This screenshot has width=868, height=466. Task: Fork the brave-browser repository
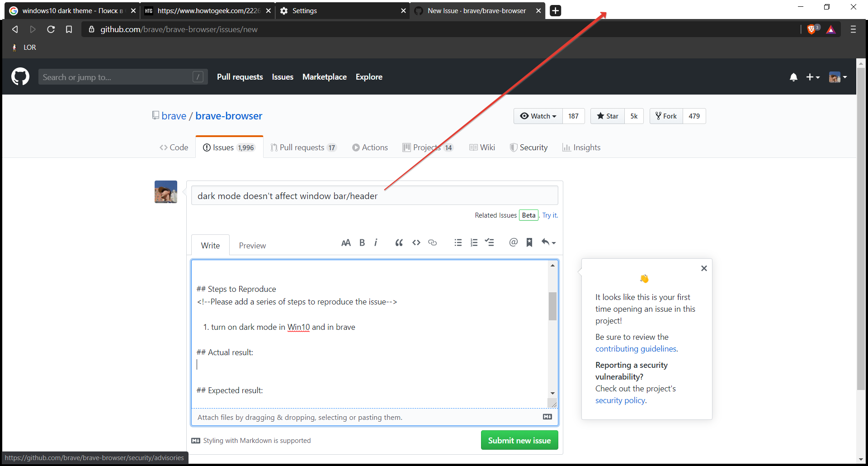[666, 116]
